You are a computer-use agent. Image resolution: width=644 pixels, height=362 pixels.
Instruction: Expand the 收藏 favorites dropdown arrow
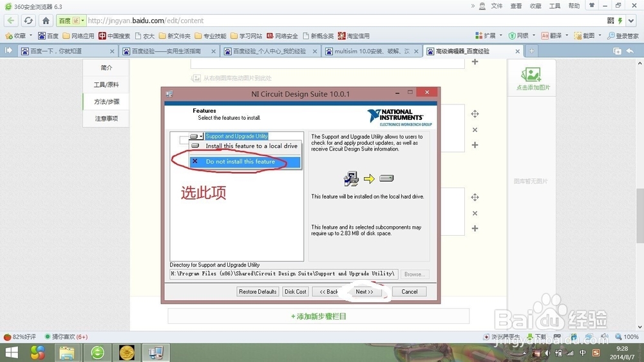pyautogui.click(x=31, y=35)
